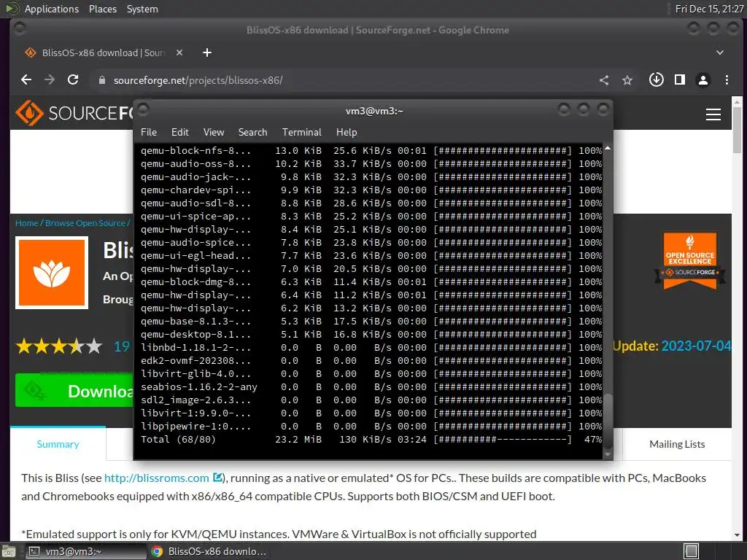
Task: Open the System panel menu
Action: pos(142,9)
